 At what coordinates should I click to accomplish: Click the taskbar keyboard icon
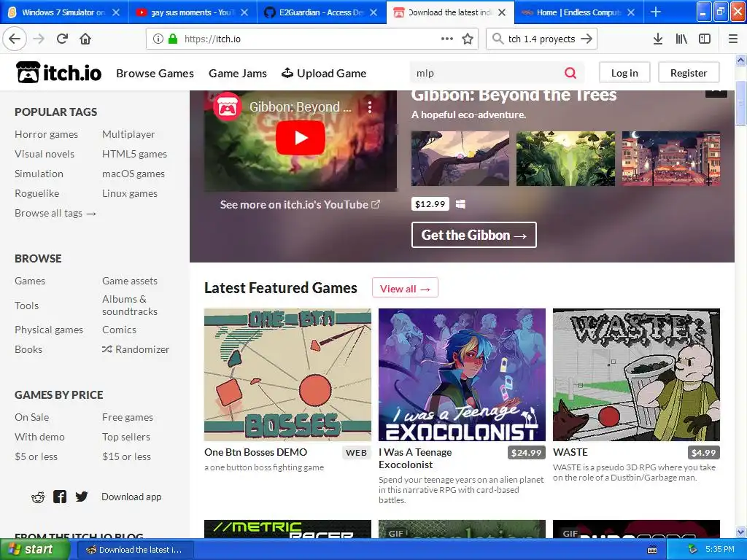(x=652, y=550)
